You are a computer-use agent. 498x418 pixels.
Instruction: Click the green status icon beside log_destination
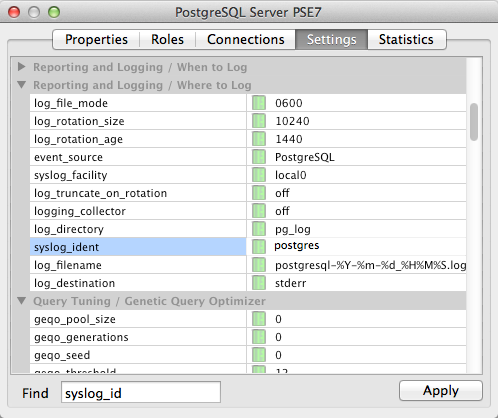(x=259, y=283)
